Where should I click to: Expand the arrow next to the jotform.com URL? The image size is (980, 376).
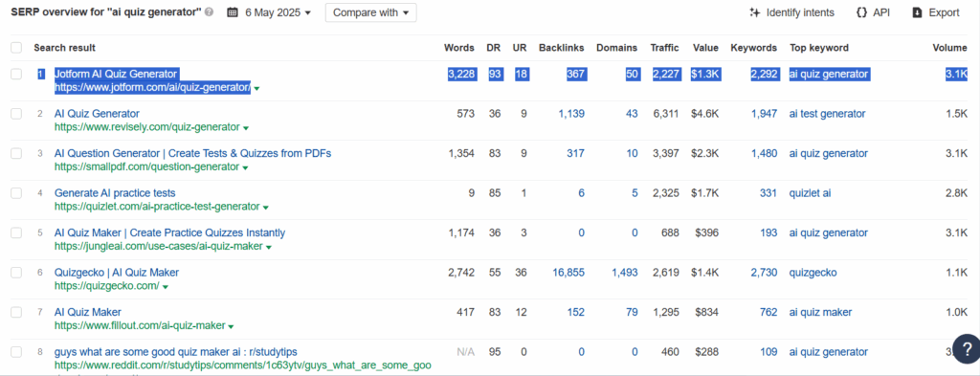tap(256, 88)
